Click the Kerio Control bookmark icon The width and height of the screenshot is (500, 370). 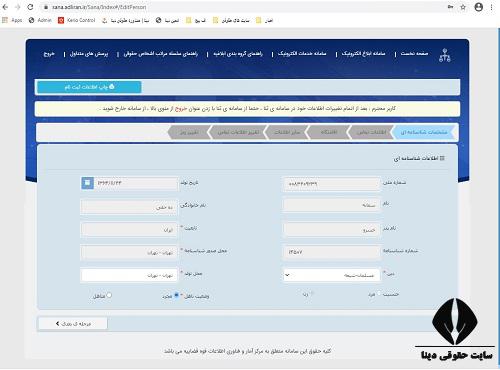coord(61,20)
